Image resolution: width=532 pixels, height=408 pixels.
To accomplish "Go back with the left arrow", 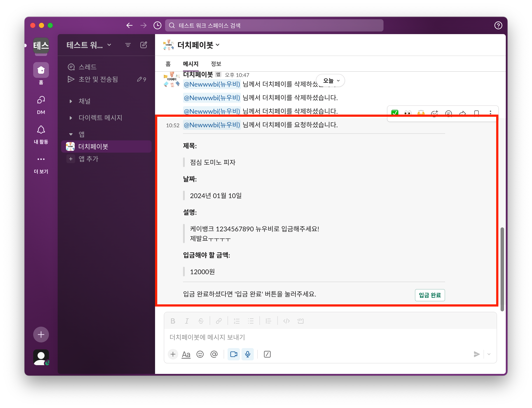I will 129,25.
